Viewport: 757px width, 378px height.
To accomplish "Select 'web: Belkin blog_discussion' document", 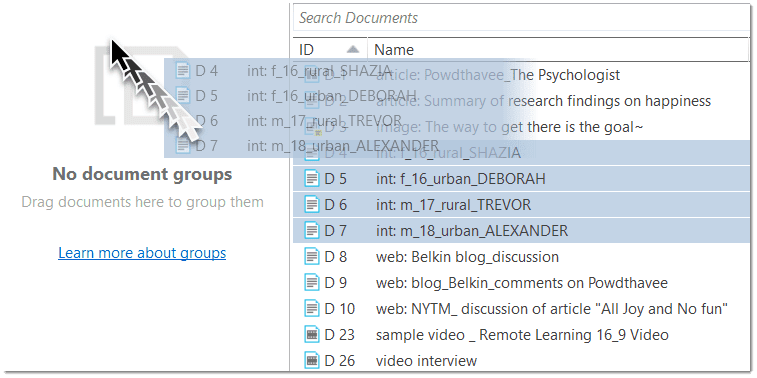I will [467, 257].
